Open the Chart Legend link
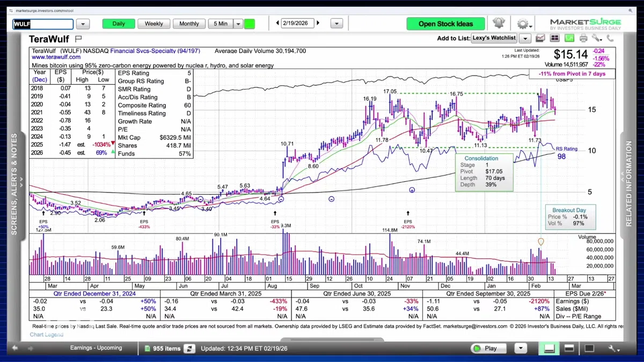 [47, 335]
